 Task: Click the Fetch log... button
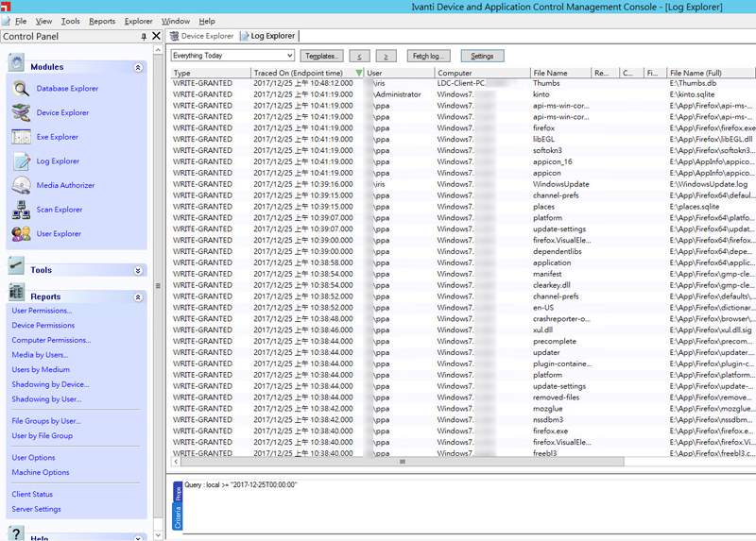pos(428,56)
